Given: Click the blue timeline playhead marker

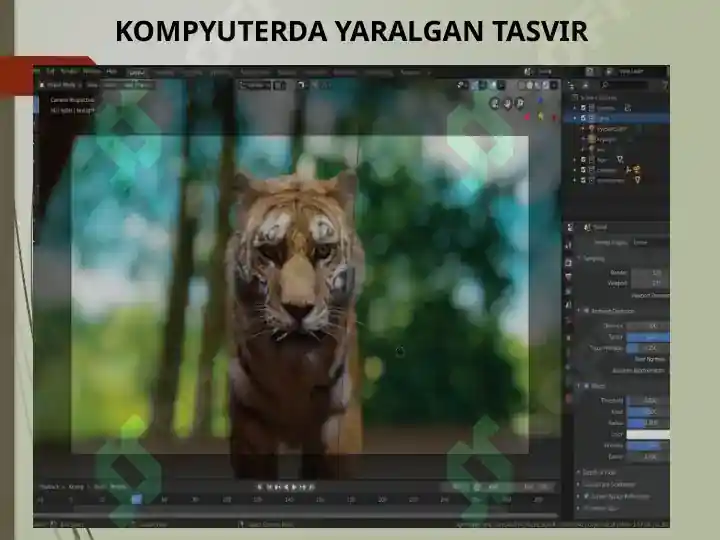Looking at the screenshot, I should (x=136, y=499).
